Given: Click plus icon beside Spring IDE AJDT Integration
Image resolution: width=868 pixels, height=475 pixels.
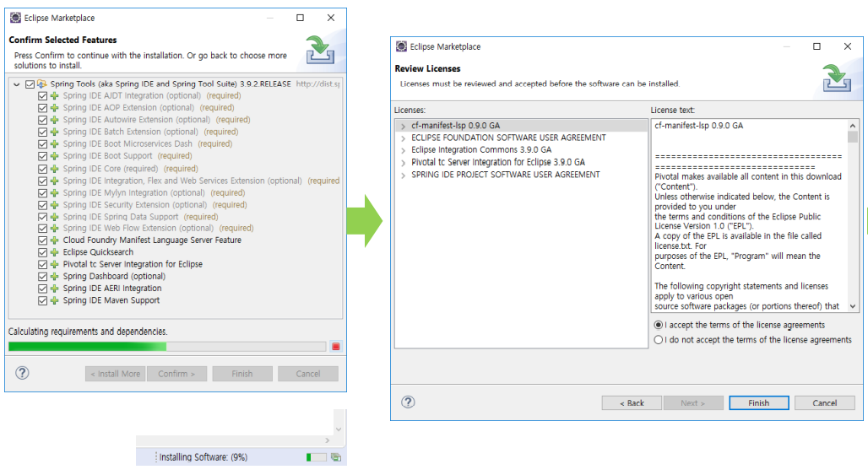Looking at the screenshot, I should [54, 95].
